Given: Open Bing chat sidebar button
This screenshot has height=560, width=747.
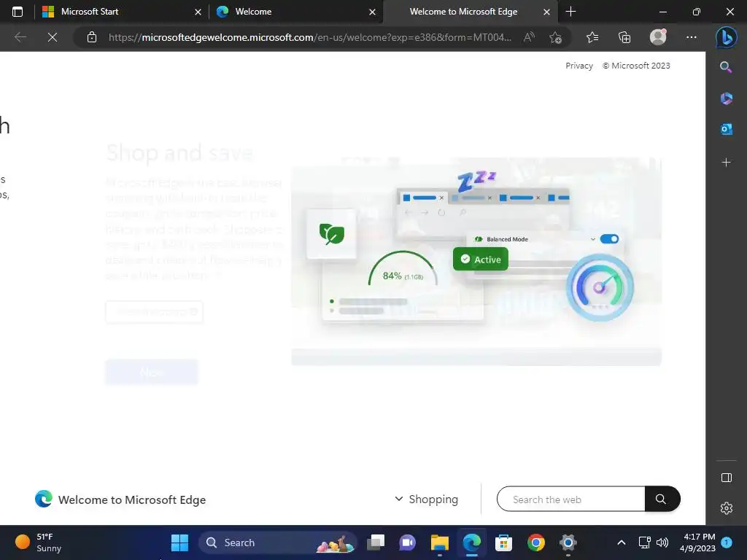Looking at the screenshot, I should 726,37.
